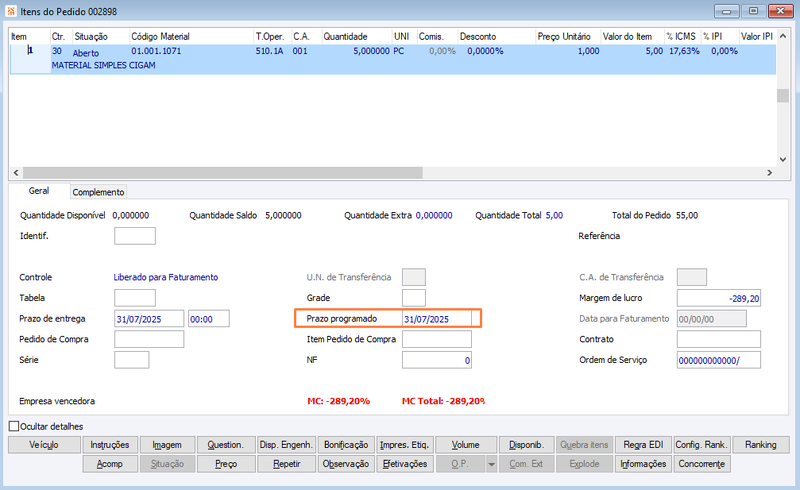Viewport: 800px width, 490px height.
Task: Click the grid vertical scroll down arrow
Action: (783, 159)
